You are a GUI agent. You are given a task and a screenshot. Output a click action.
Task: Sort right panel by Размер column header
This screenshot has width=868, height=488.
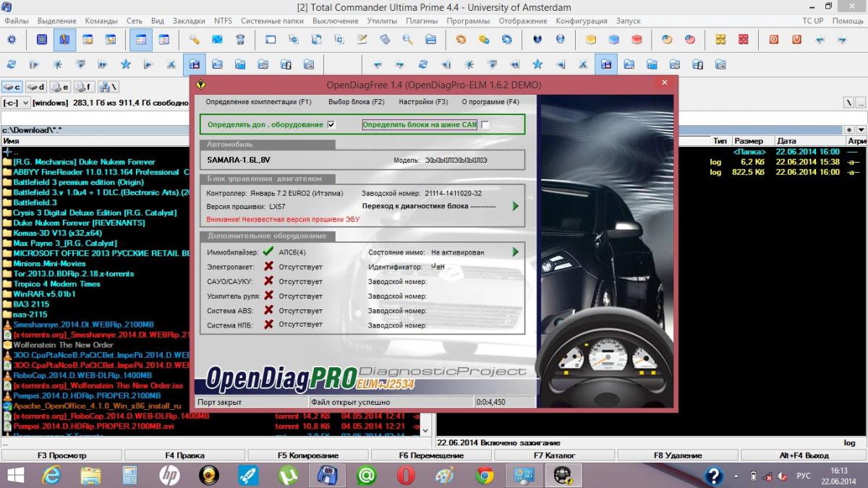click(x=752, y=141)
